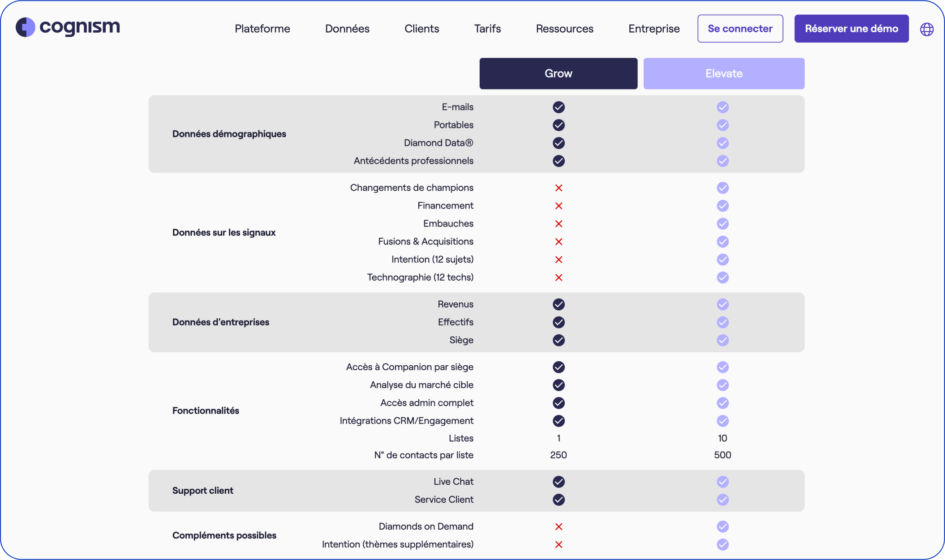Click Grow checkmark for E-mails
The width and height of the screenshot is (945, 560).
(558, 107)
